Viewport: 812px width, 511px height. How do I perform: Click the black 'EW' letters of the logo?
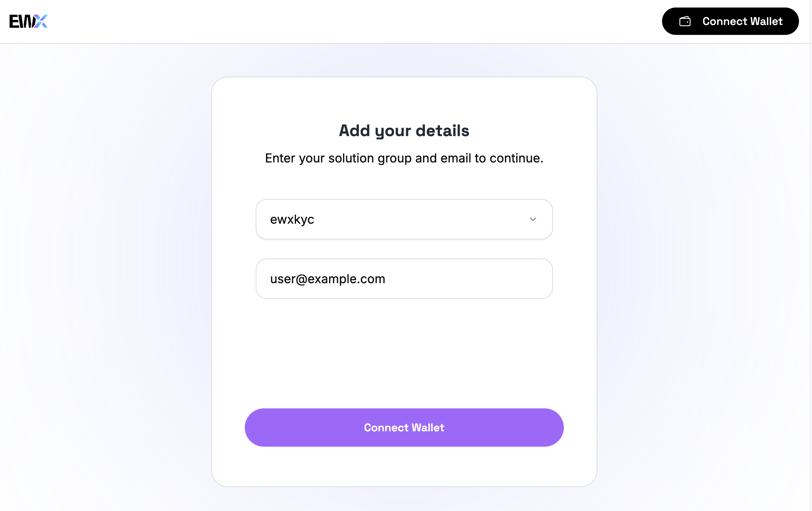[21, 21]
